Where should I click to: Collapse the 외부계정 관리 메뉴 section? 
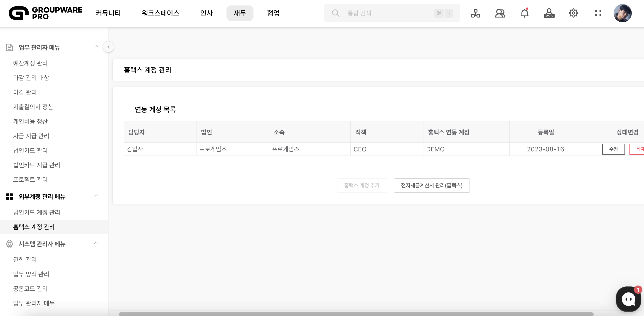click(96, 196)
